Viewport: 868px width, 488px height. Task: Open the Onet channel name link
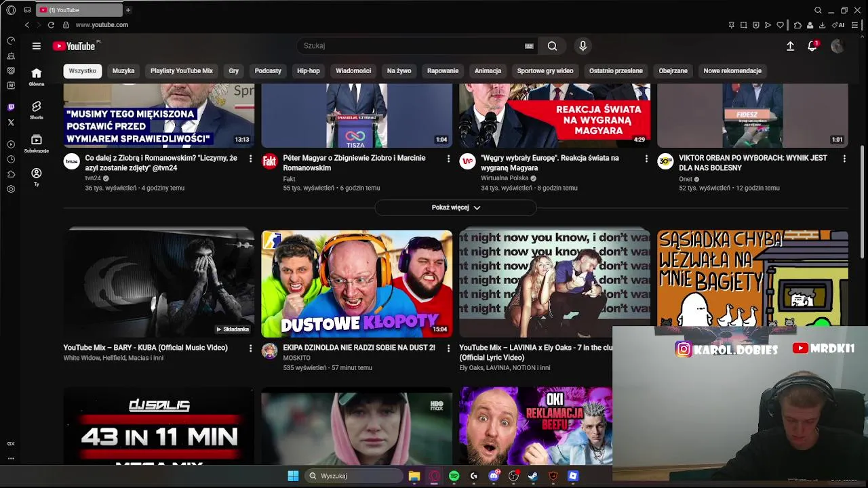click(686, 180)
